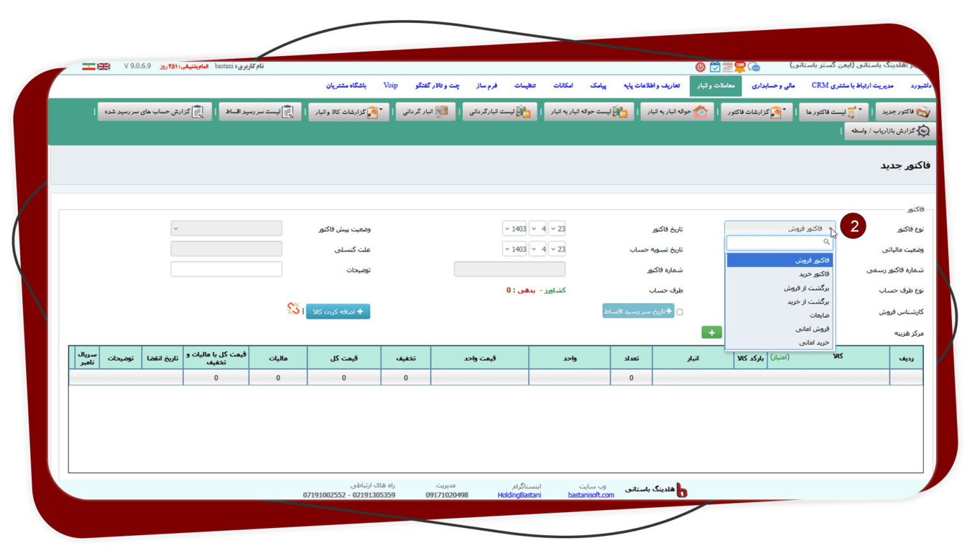Open تعاریف و اطلاعات پایه menu
This screenshot has width=980, height=551.
click(652, 85)
